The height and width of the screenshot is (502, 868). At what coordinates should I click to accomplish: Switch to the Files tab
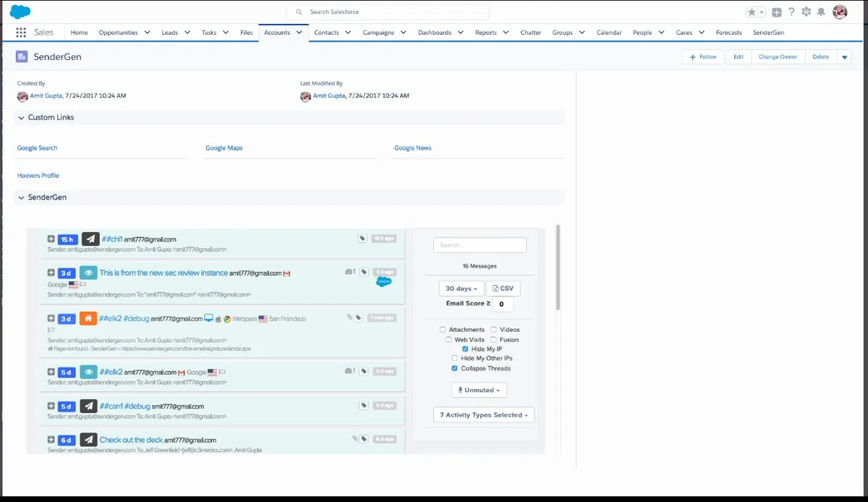pos(247,33)
